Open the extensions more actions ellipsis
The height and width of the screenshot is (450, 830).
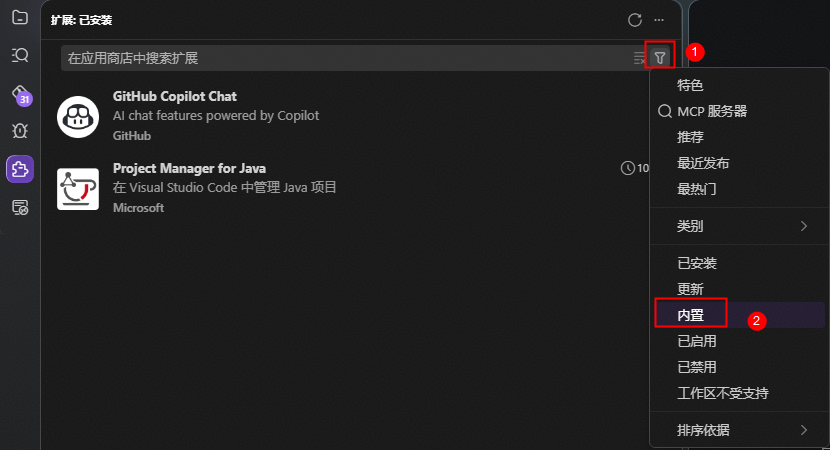[x=659, y=20]
